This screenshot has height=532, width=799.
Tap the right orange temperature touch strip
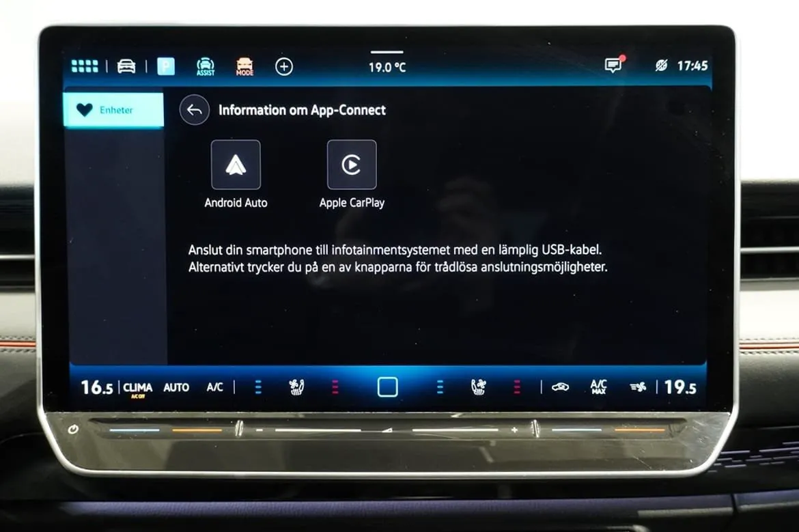(639, 430)
